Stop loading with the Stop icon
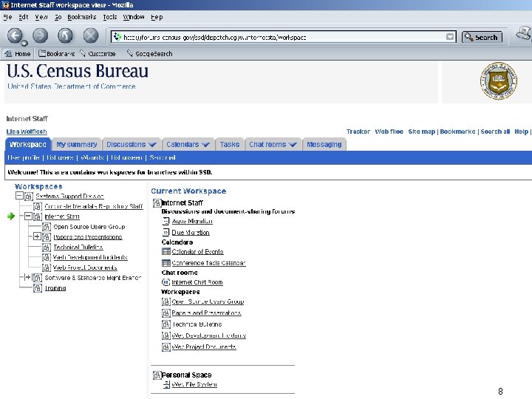 coord(91,35)
